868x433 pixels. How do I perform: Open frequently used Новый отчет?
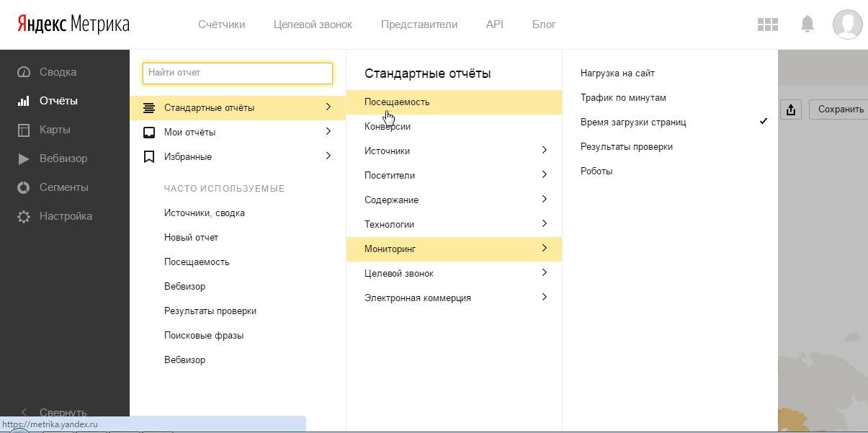pyautogui.click(x=191, y=238)
